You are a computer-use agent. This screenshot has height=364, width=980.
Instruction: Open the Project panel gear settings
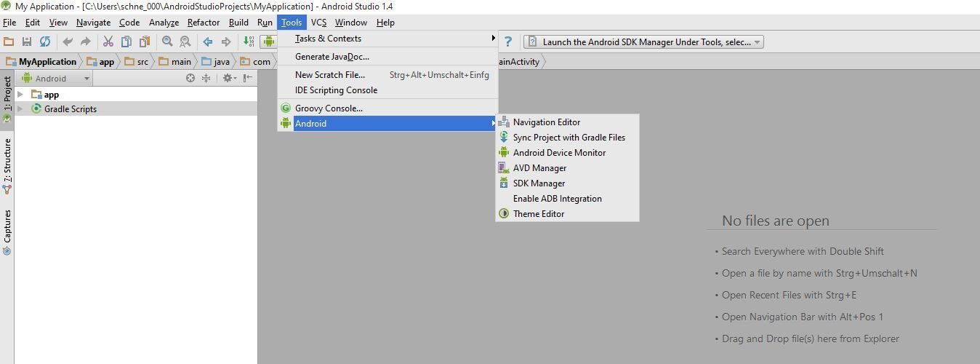click(229, 79)
